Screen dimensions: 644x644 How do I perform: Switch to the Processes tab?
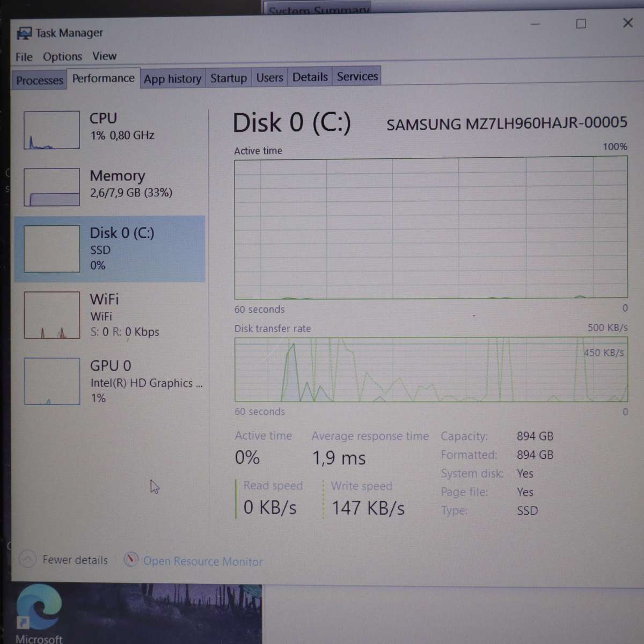(x=39, y=79)
